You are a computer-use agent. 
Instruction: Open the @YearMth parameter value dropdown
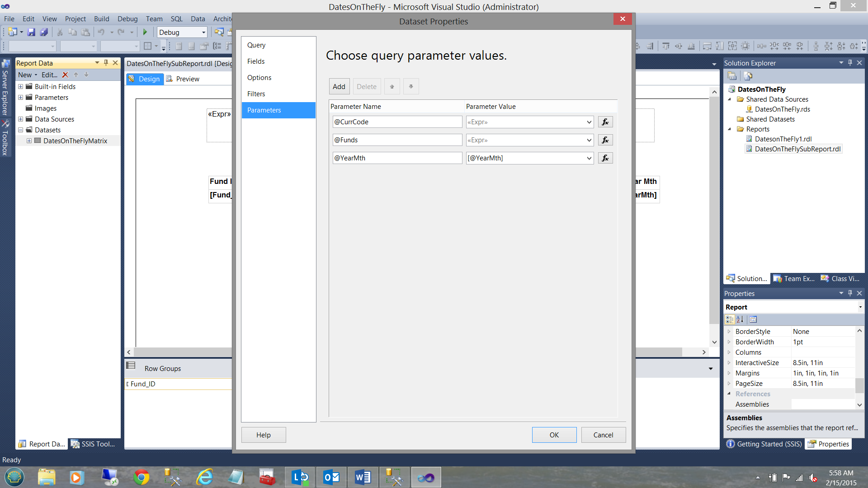pyautogui.click(x=589, y=158)
